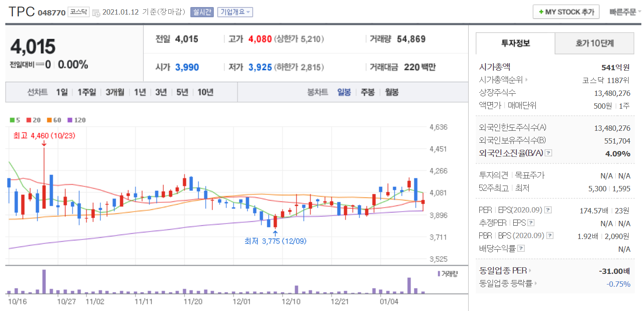Open the 빠른주문 dropdown menu
The width and height of the screenshot is (644, 311).
(625, 12)
